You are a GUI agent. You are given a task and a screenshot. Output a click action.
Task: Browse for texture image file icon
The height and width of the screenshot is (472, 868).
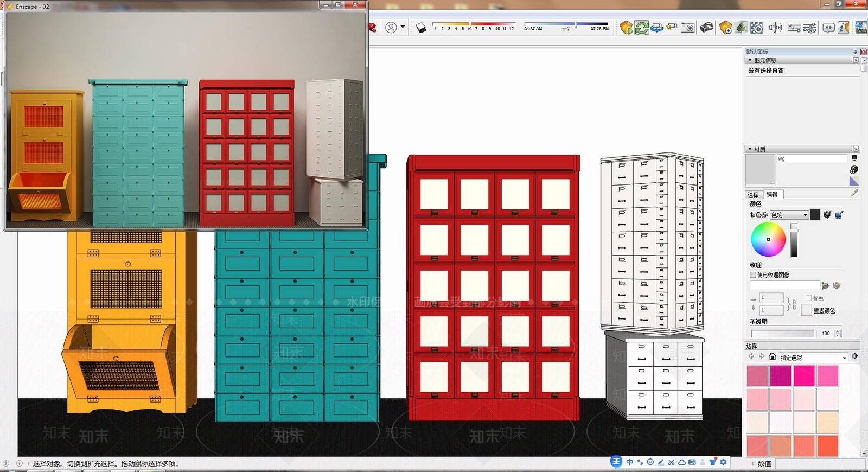tap(825, 285)
